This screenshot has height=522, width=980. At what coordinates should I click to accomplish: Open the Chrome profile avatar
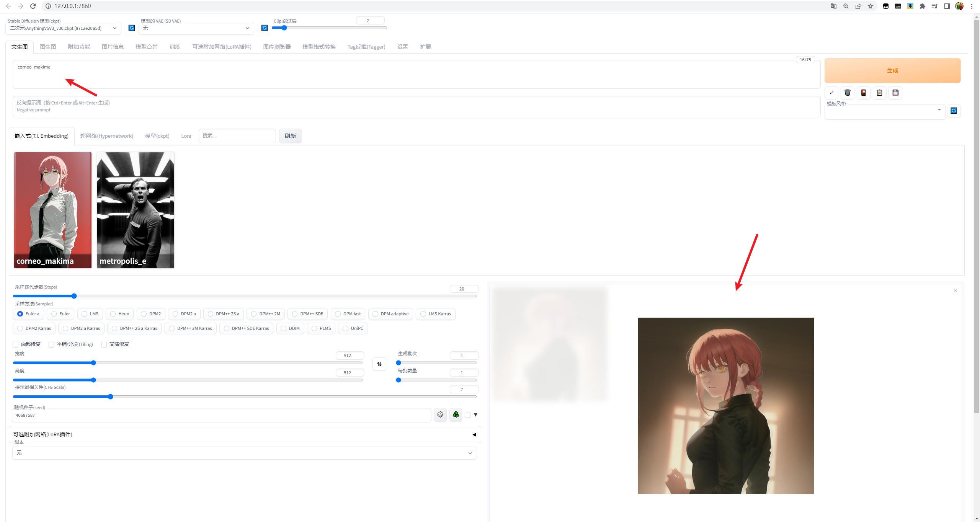tap(959, 6)
